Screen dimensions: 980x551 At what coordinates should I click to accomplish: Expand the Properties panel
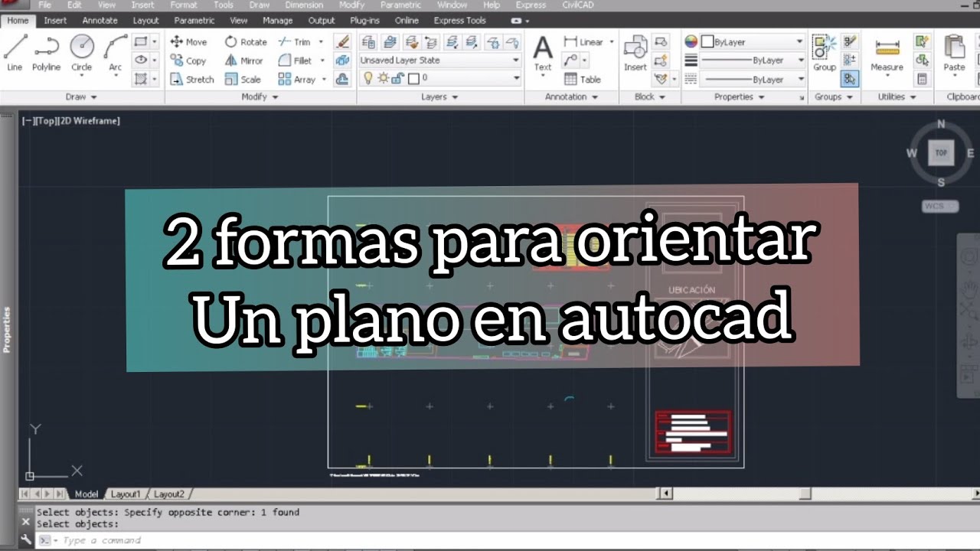[x=739, y=97]
